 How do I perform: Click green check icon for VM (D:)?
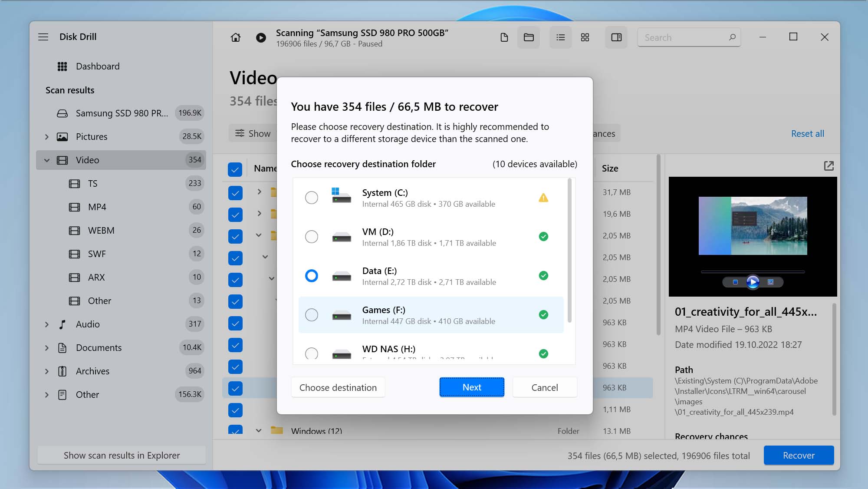[543, 237]
